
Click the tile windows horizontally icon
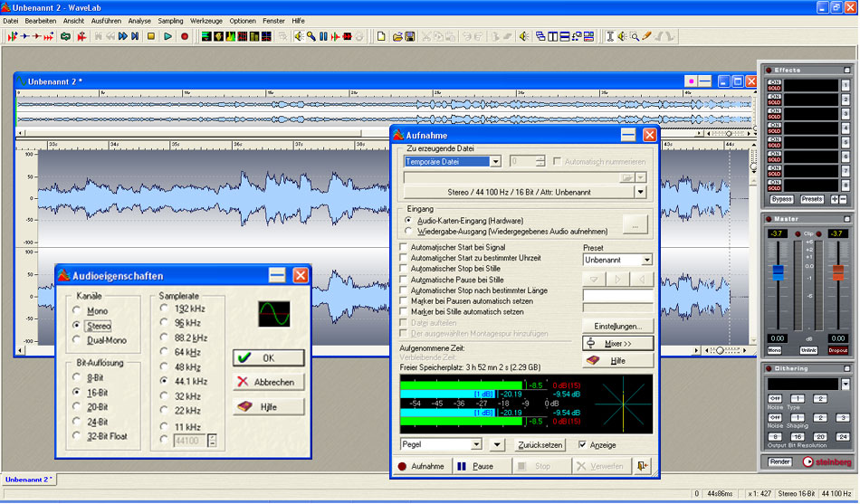(564, 36)
